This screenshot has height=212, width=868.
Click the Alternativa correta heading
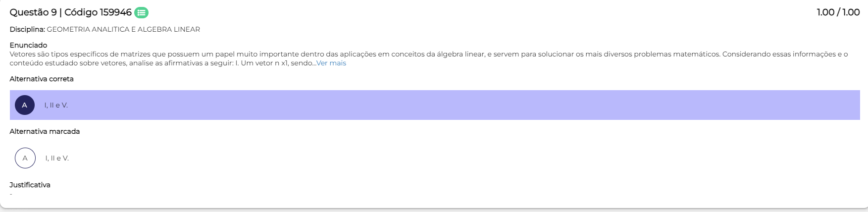point(42,79)
